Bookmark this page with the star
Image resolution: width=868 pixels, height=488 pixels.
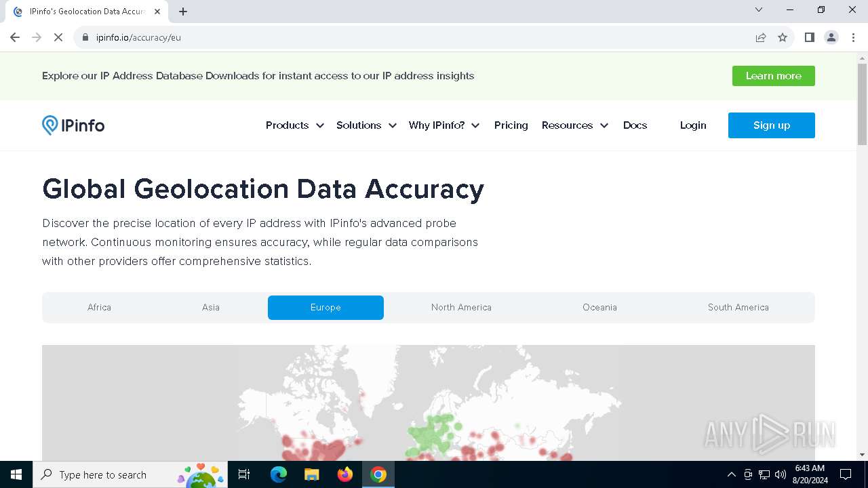click(x=783, y=37)
